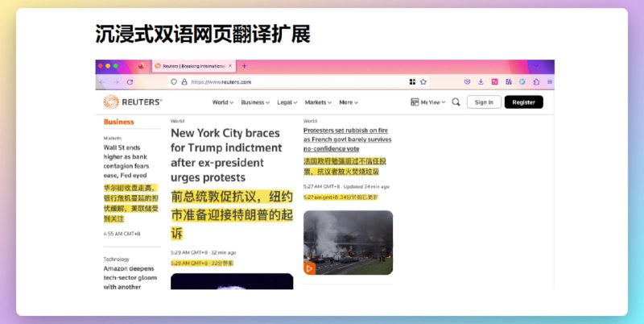The height and width of the screenshot is (324, 644).
Task: Open Protesters set rubbish on fire headline
Action: [x=348, y=139]
